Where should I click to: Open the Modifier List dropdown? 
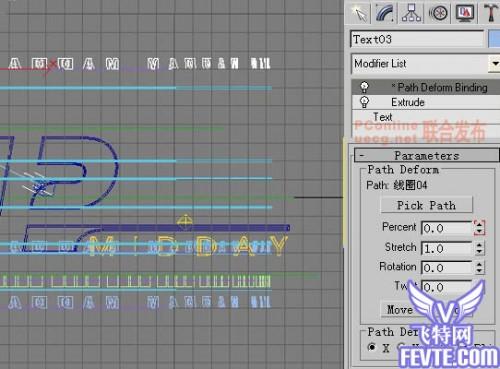pyautogui.click(x=426, y=64)
